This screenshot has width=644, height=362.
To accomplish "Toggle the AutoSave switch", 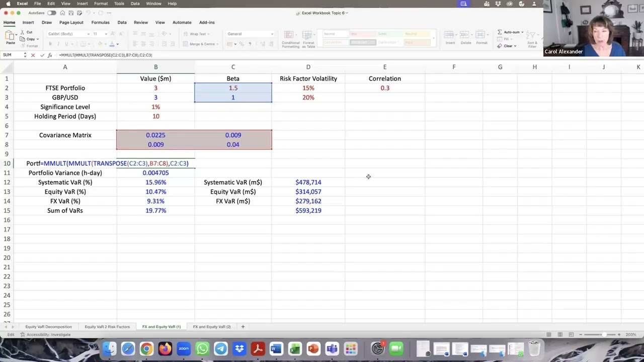I will point(51,13).
